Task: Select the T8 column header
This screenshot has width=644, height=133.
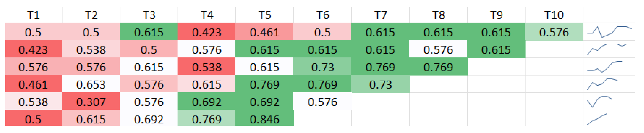Action: (438, 15)
